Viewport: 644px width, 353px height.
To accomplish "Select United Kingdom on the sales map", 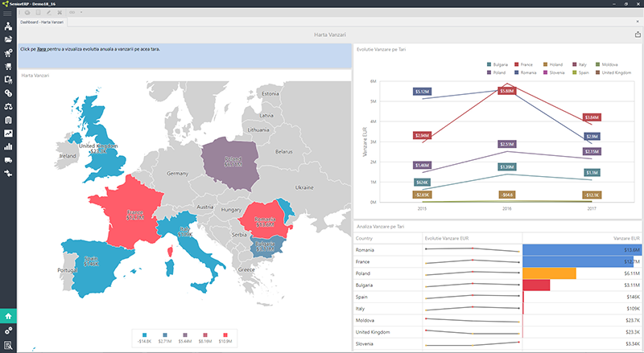I will pyautogui.click(x=101, y=140).
